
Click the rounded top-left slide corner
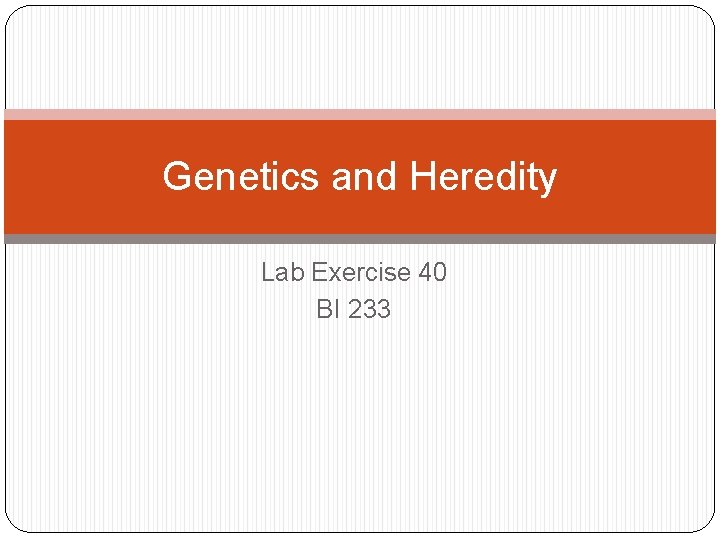pyautogui.click(x=15, y=16)
